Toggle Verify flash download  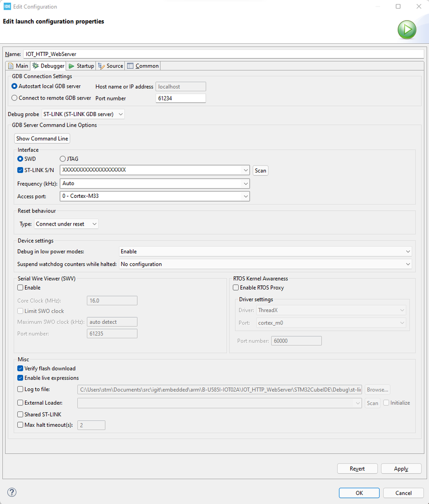pyautogui.click(x=20, y=368)
